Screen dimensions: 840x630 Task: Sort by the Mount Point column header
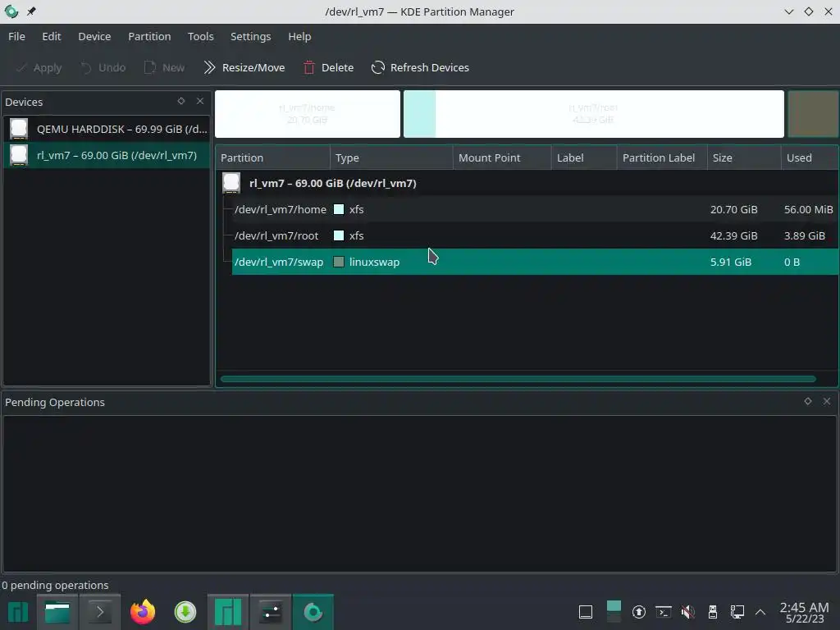[x=503, y=157]
